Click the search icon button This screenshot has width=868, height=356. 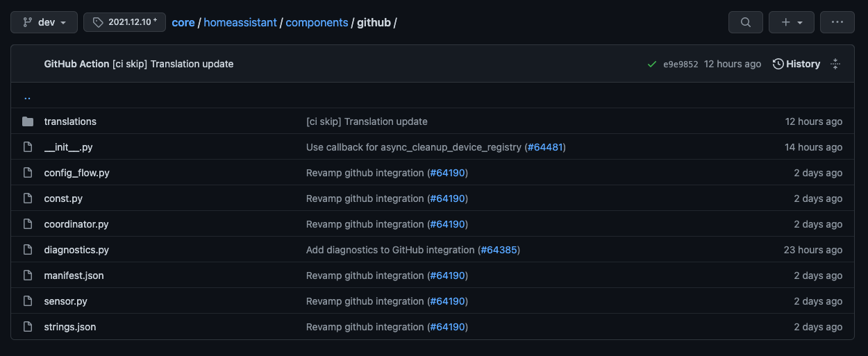coord(746,22)
